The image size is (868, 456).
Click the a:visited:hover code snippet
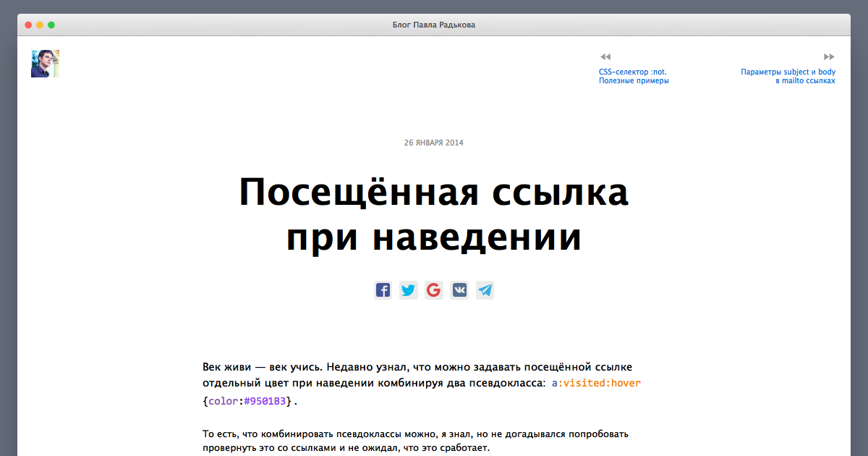[x=596, y=383]
